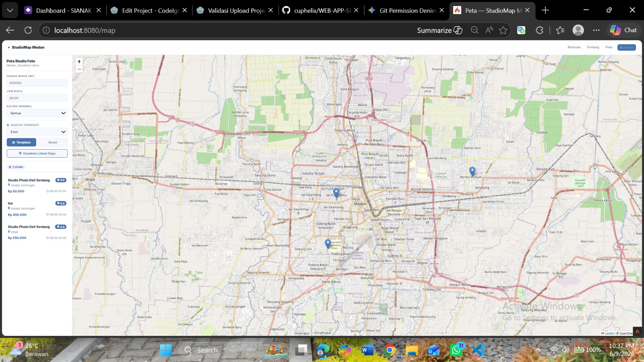The image size is (644, 362).
Task: Click the StudioMap Medan logo link
Action: pos(26,47)
